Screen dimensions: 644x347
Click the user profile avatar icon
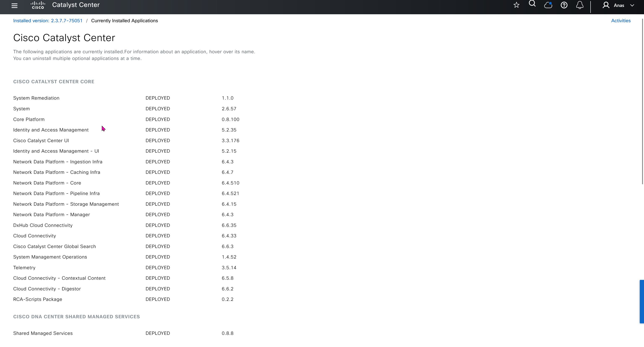pyautogui.click(x=606, y=5)
